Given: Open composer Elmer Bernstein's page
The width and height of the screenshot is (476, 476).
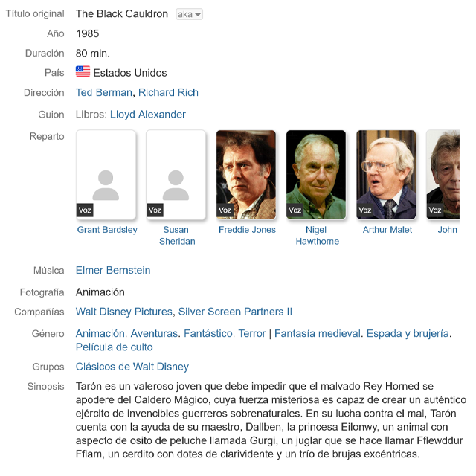Looking at the screenshot, I should (113, 270).
